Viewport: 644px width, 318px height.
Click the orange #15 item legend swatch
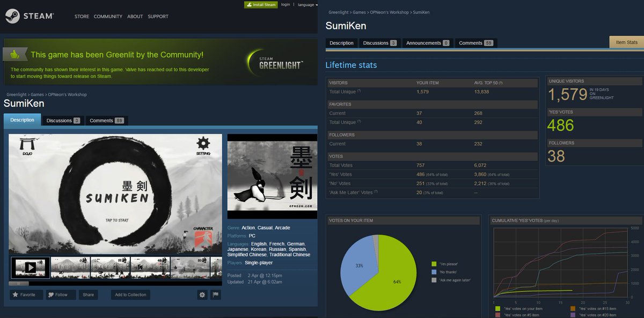coord(573,308)
